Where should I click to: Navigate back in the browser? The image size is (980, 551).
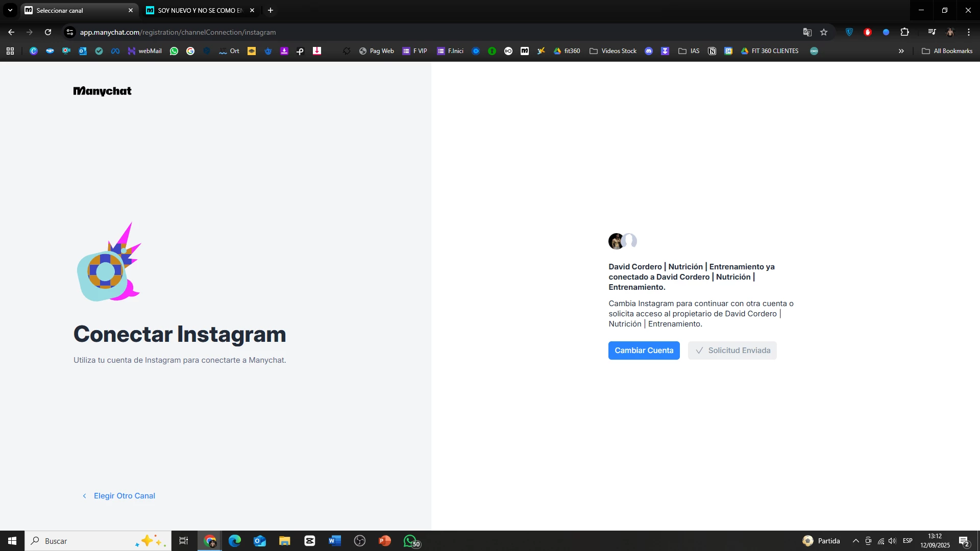11,32
